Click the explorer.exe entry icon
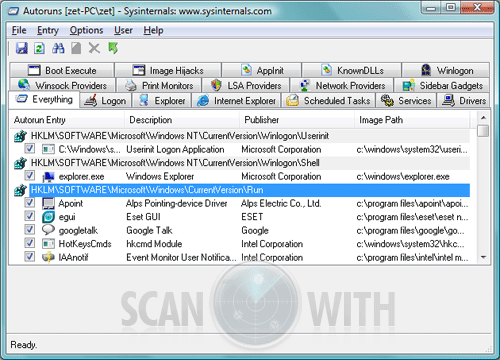Image resolution: width=500 pixels, height=360 pixels. click(48, 177)
